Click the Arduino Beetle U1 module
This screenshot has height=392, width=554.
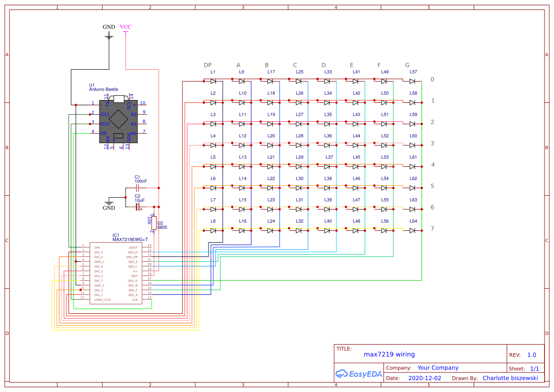tap(118, 119)
